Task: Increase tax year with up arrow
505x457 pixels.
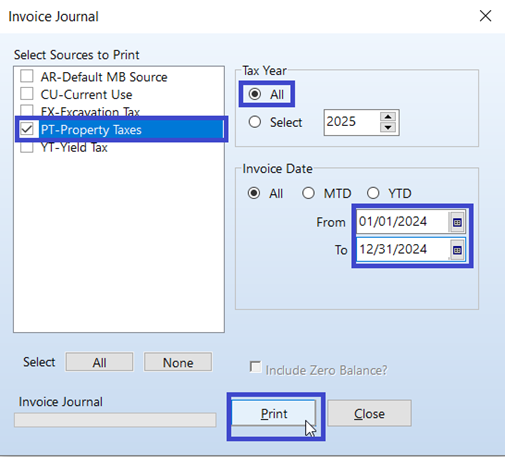Action: click(x=388, y=117)
